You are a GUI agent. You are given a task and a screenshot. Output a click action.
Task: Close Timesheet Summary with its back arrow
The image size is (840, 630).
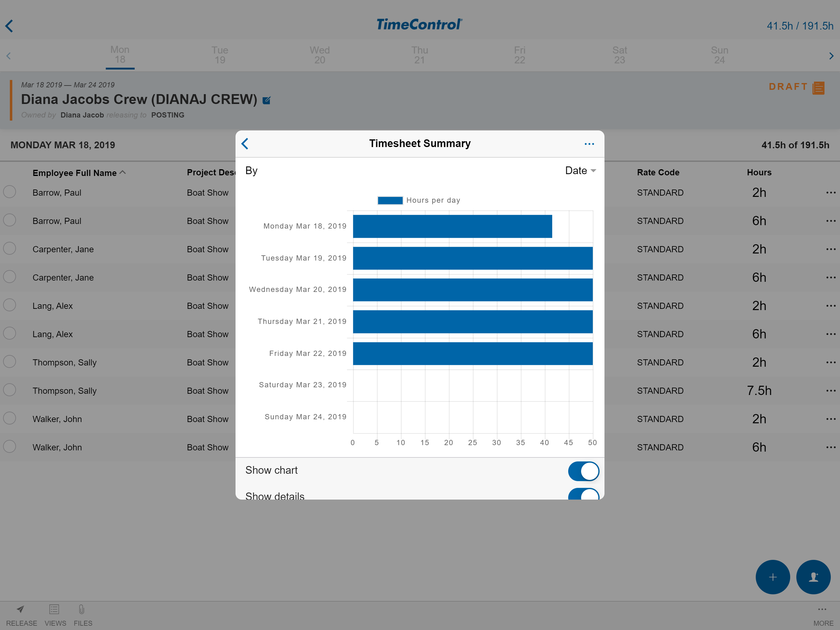point(245,144)
